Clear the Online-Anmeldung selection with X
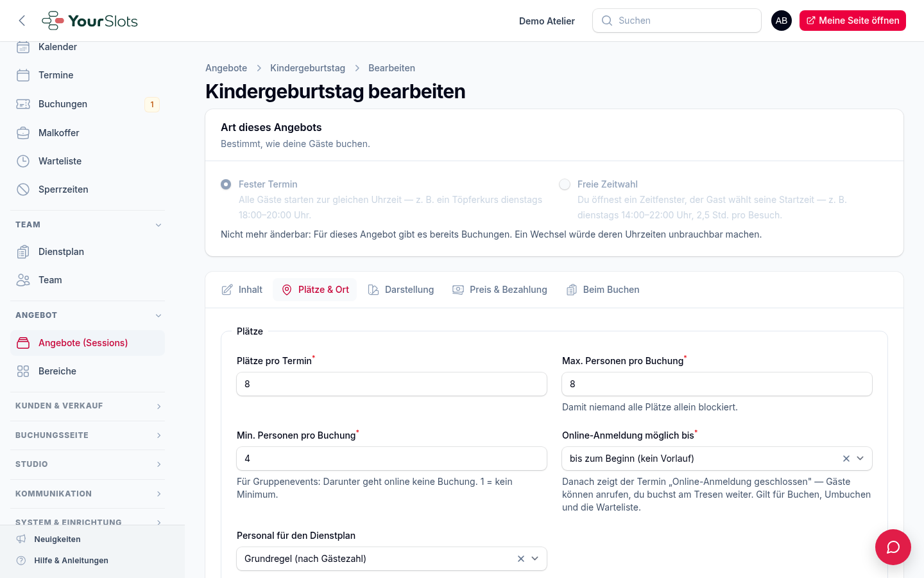This screenshot has width=924, height=578. coord(846,459)
